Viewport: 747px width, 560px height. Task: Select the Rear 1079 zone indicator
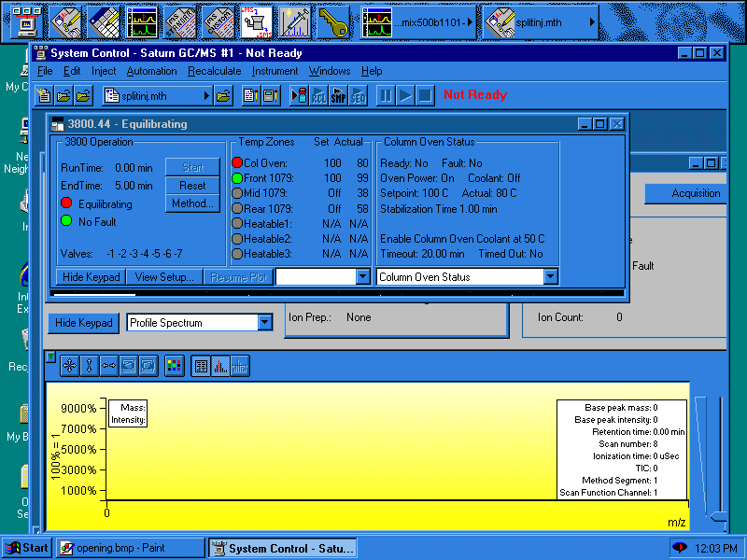pos(237,208)
